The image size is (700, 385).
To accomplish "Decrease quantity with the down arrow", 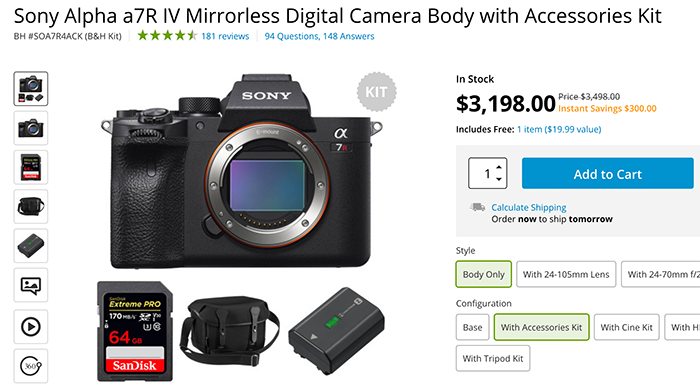I will pyautogui.click(x=499, y=179).
